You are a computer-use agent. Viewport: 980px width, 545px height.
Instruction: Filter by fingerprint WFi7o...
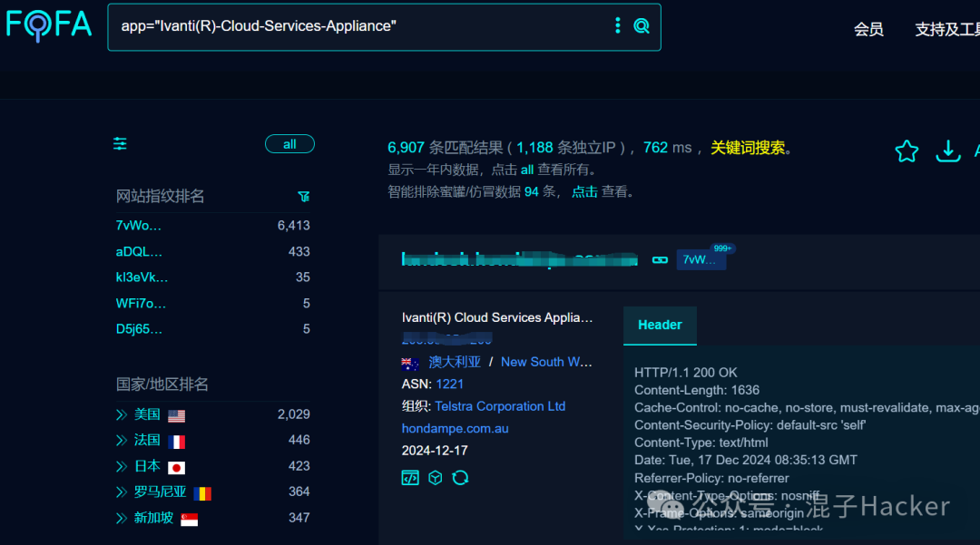pyautogui.click(x=141, y=304)
